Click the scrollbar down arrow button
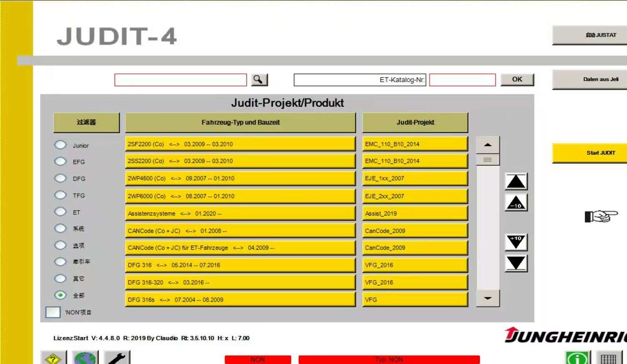 tap(488, 298)
